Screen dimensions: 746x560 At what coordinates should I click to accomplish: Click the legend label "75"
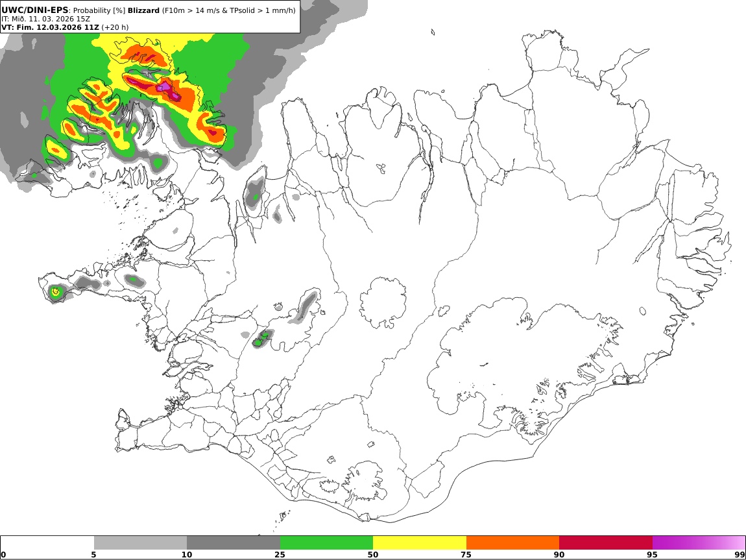tap(466, 555)
